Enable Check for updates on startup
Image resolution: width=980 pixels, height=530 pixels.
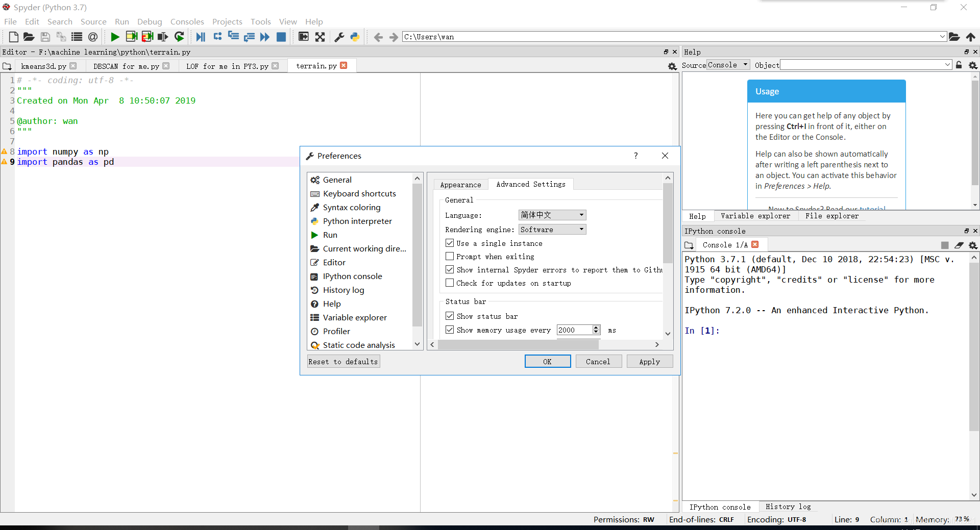click(450, 283)
